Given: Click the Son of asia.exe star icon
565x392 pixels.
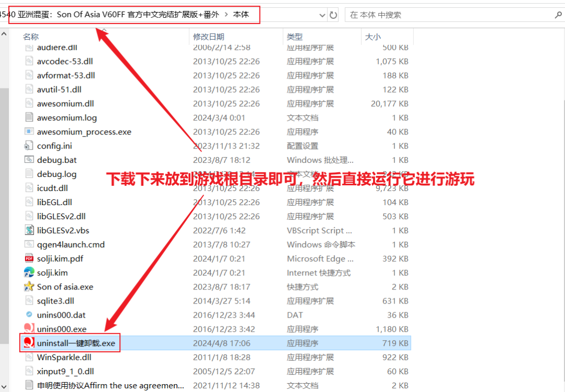Looking at the screenshot, I should (x=29, y=286).
